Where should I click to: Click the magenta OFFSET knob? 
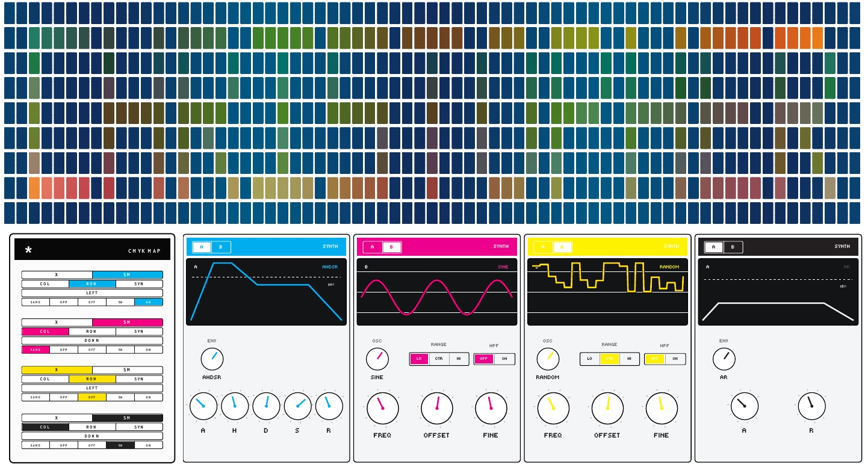(436, 409)
